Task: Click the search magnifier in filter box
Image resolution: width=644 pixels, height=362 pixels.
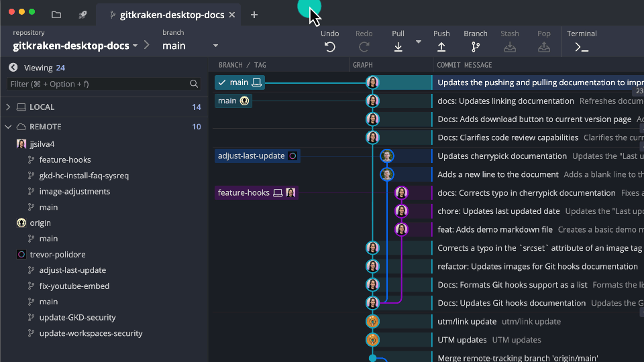Action: pyautogui.click(x=194, y=84)
